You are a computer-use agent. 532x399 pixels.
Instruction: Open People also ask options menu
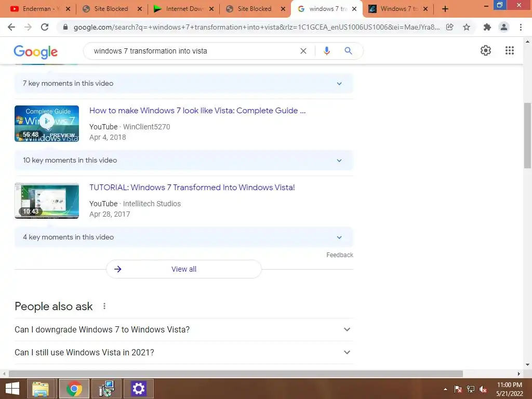tap(104, 307)
